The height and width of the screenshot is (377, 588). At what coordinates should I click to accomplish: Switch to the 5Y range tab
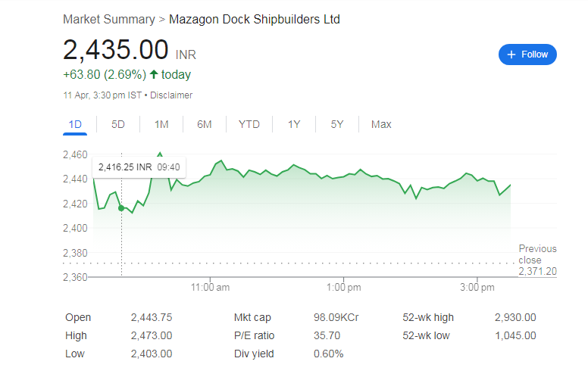click(337, 124)
